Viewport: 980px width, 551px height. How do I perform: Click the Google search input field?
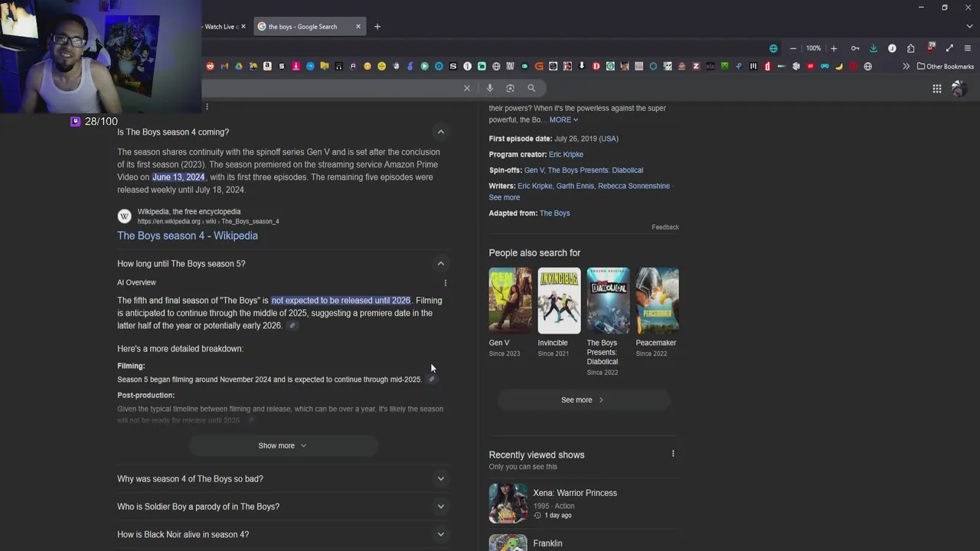coord(331,88)
